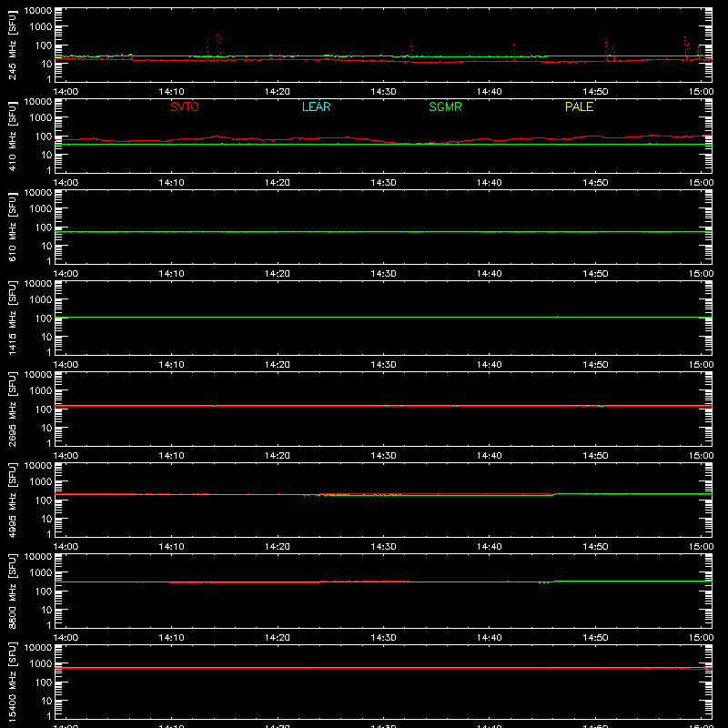Select the 245 MHz [SFU] axis title
728x728 pixels.
(13, 45)
